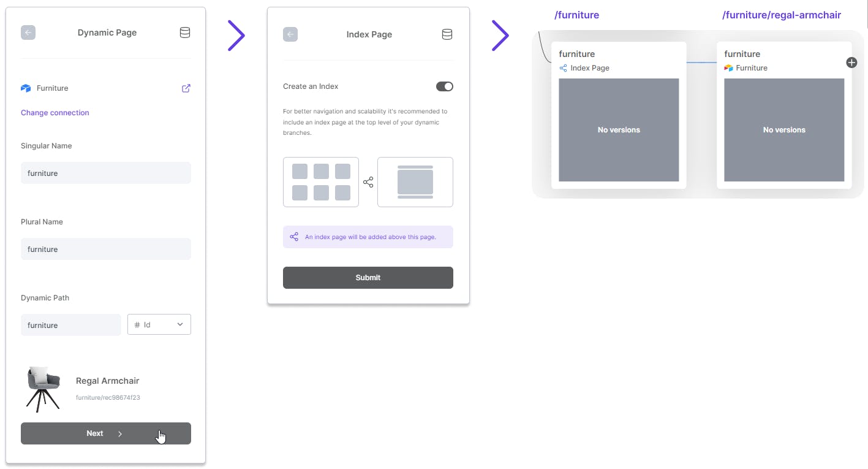The width and height of the screenshot is (868, 469).
Task: Select the Regal Armchair record title
Action: 108,381
